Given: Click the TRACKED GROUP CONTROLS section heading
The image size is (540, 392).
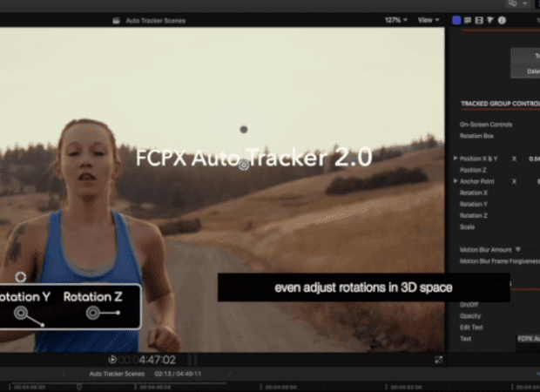Looking at the screenshot, I should point(500,104).
